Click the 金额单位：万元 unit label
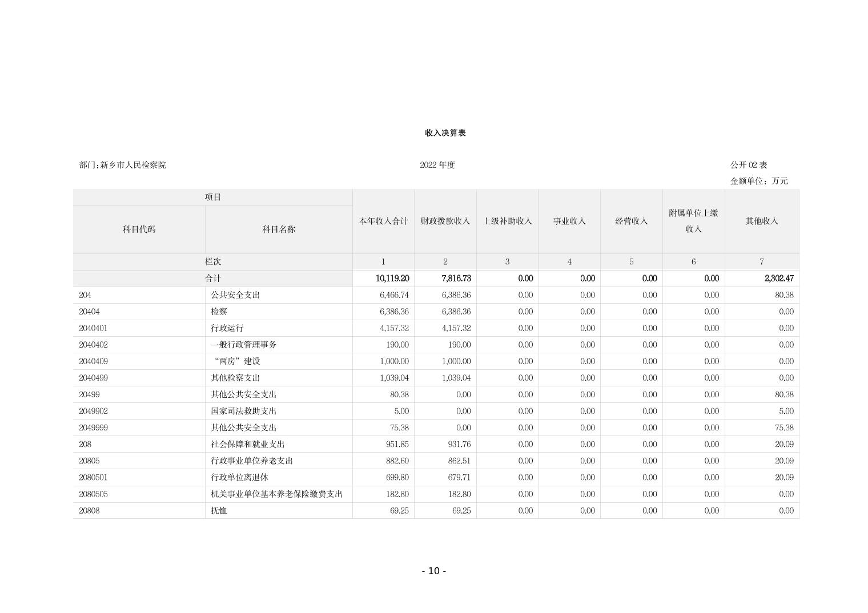This screenshot has height=613, width=868. coord(758,181)
